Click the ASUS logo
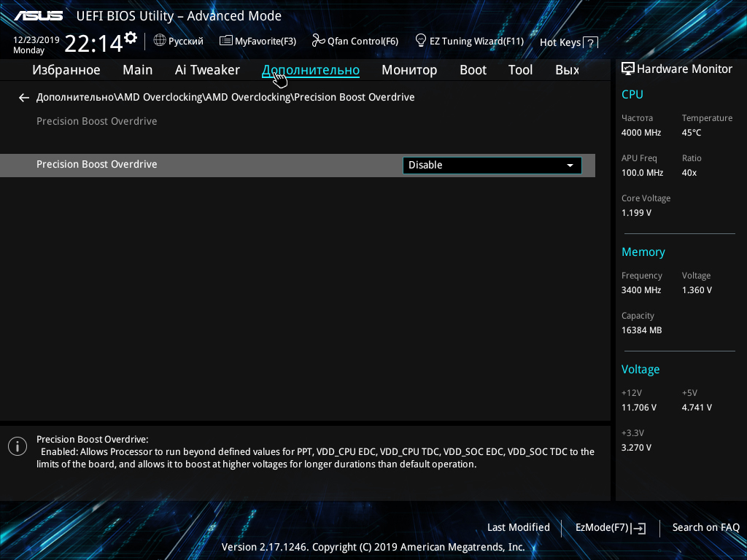The image size is (747, 560). click(38, 16)
